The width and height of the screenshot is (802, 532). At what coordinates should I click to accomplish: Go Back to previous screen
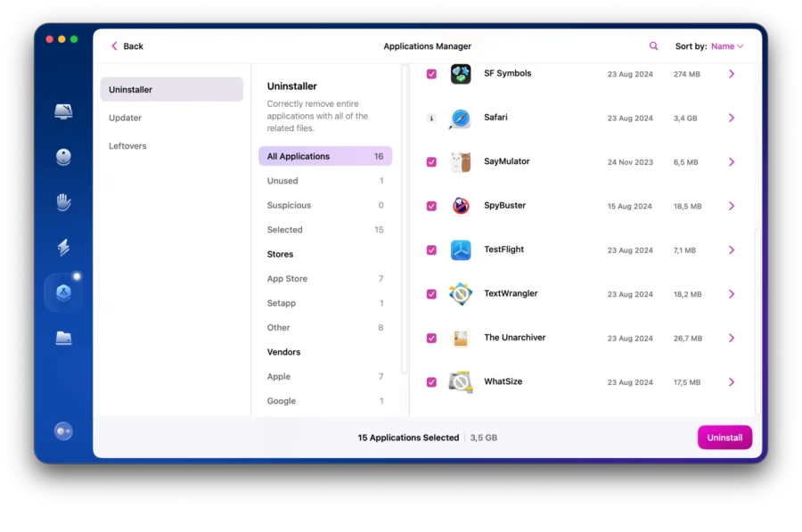127,46
